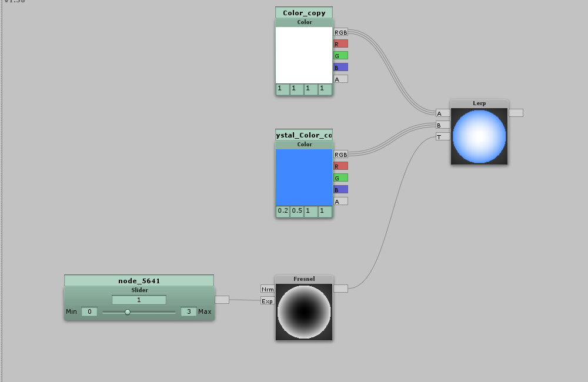The image size is (588, 382).
Task: Select the Fresnel node header
Action: pyautogui.click(x=304, y=279)
